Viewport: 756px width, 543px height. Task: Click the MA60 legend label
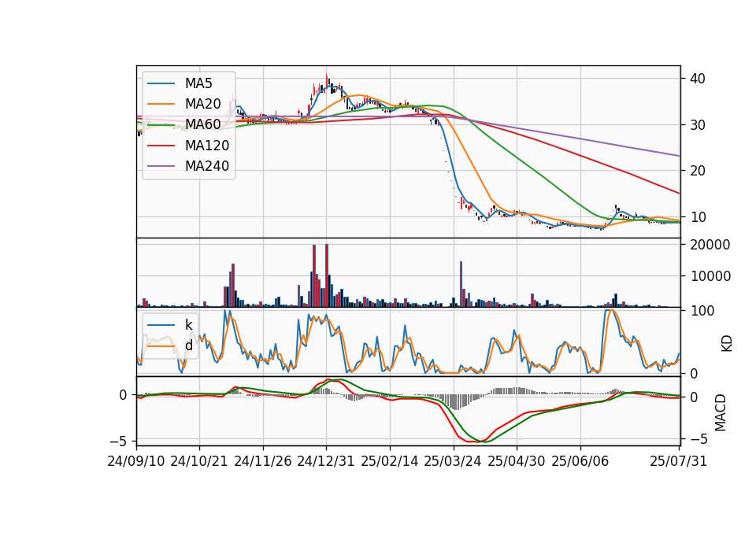click(202, 124)
